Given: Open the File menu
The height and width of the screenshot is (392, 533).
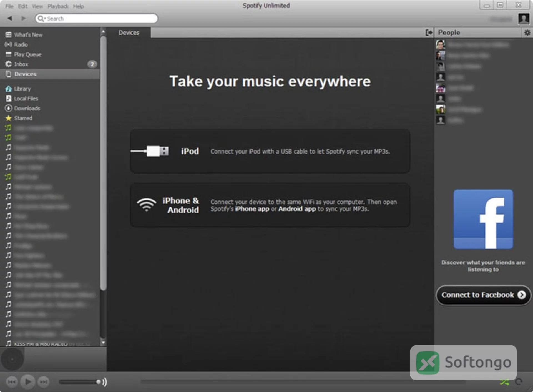Looking at the screenshot, I should (x=9, y=6).
